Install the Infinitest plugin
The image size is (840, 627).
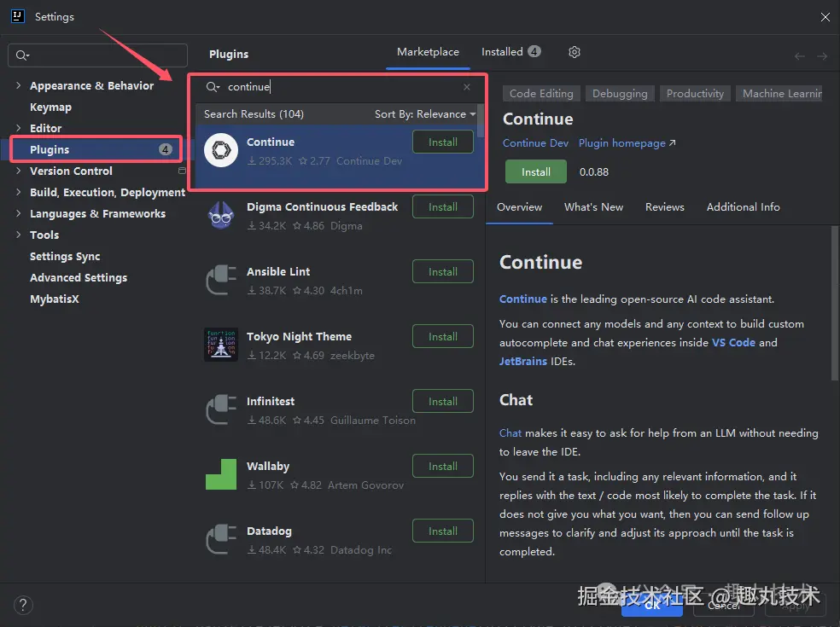click(x=443, y=401)
